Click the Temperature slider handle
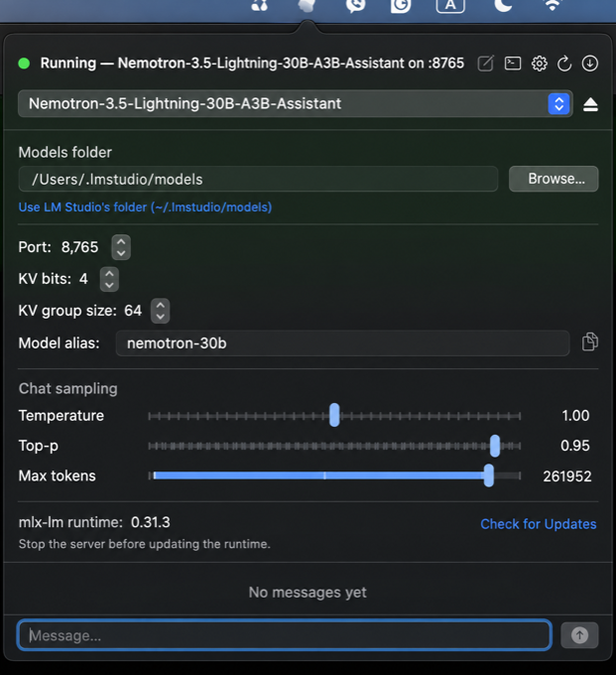Screen dimensions: 616x675 [334, 415]
